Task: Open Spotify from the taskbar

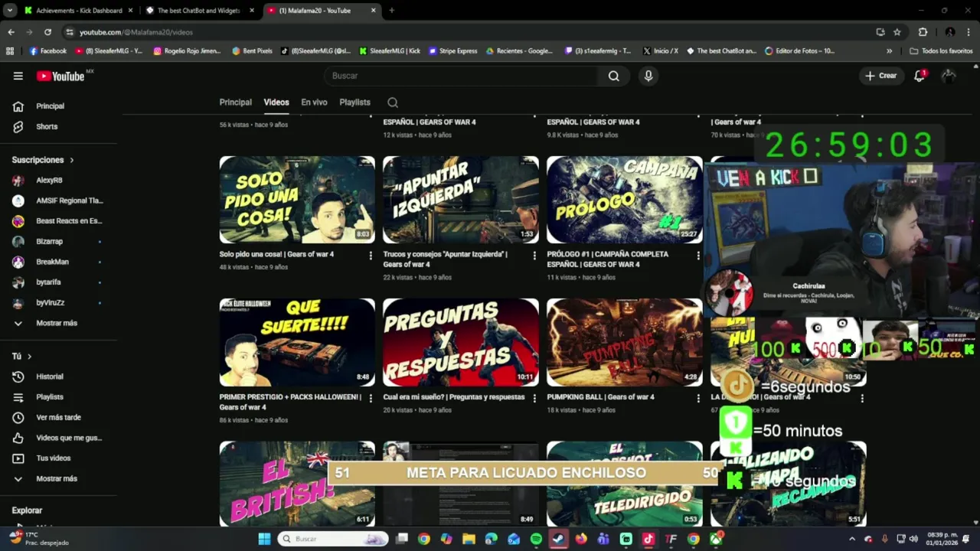Action: coord(536,539)
